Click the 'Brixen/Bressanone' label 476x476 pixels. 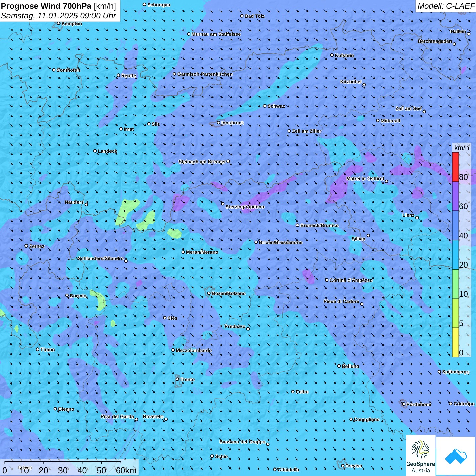[280, 242]
